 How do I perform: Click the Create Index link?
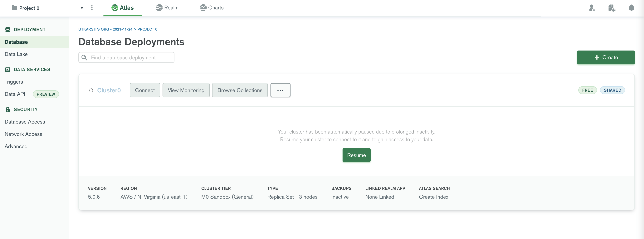click(433, 197)
